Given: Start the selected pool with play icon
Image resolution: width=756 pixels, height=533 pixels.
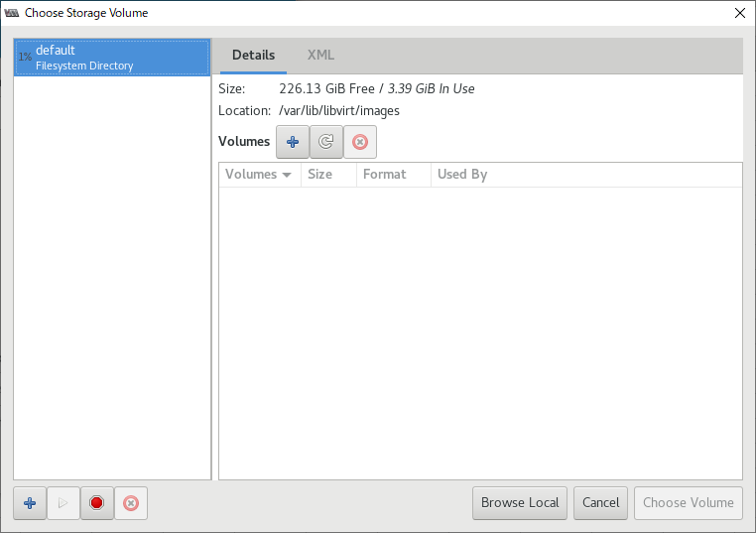Looking at the screenshot, I should 63,503.
